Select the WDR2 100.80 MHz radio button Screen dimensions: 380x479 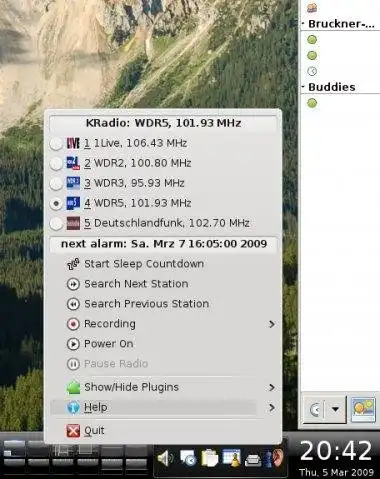(56, 164)
